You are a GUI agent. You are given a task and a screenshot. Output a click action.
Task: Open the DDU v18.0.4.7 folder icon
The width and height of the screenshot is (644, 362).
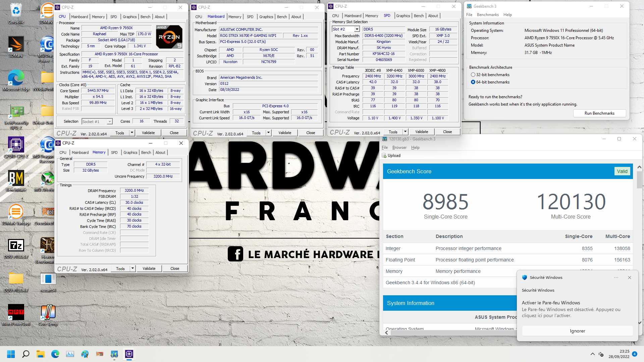(x=16, y=282)
